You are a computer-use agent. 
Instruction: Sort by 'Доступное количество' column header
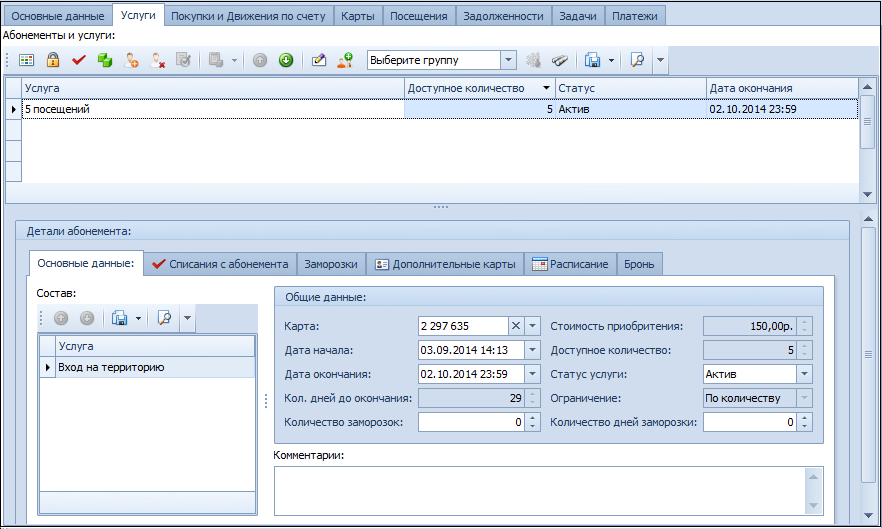tap(479, 88)
